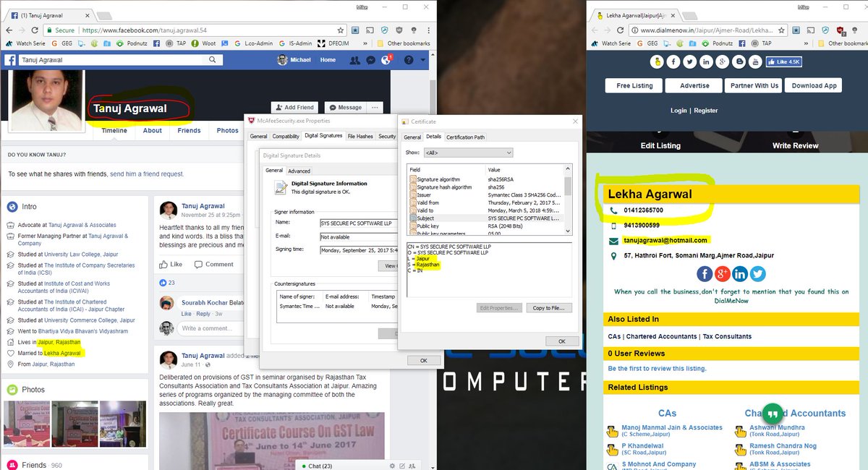Select the Certification Path tab
Image resolution: width=868 pixels, height=470 pixels.
pos(465,137)
